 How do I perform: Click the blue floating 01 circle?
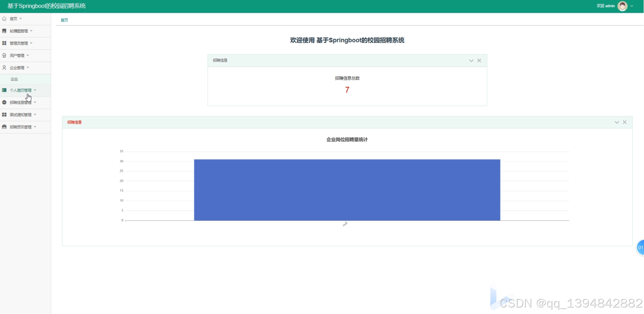[640, 248]
